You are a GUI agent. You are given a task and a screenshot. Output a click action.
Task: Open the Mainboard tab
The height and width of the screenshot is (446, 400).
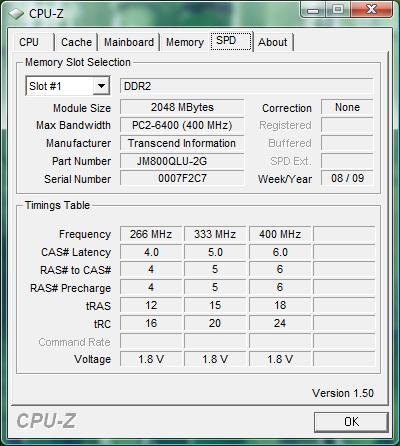tap(129, 42)
